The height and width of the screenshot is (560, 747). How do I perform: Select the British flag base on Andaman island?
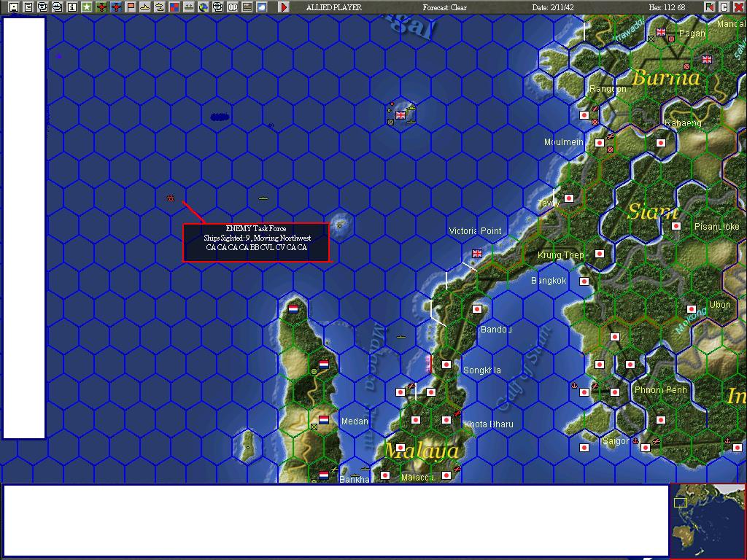click(x=400, y=114)
